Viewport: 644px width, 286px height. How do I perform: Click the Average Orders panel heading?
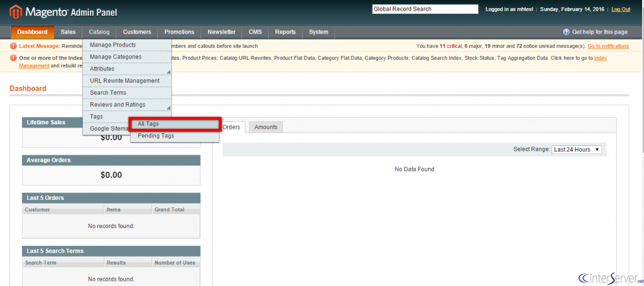[x=48, y=160]
